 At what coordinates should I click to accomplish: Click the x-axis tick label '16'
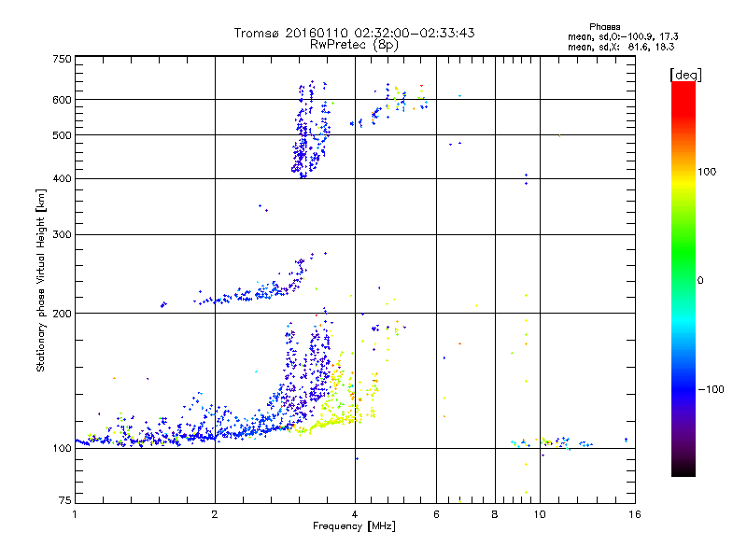[635, 514]
